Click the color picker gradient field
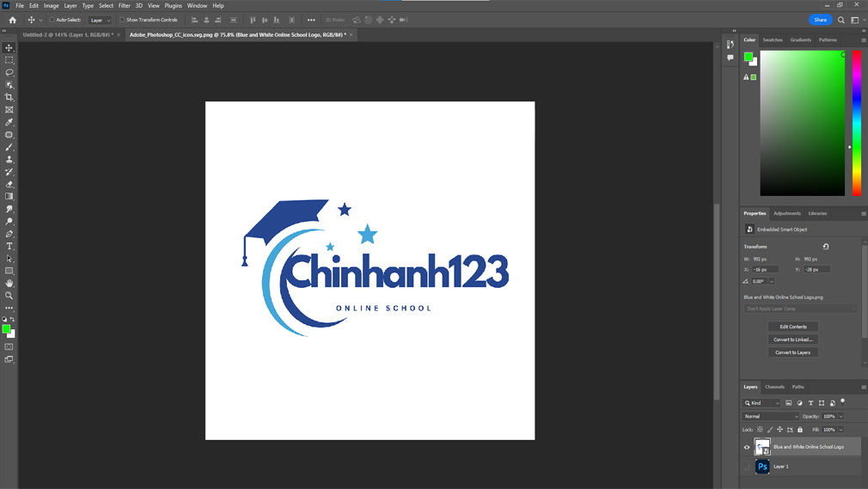Screen dimensions: 868x489 tap(802, 123)
